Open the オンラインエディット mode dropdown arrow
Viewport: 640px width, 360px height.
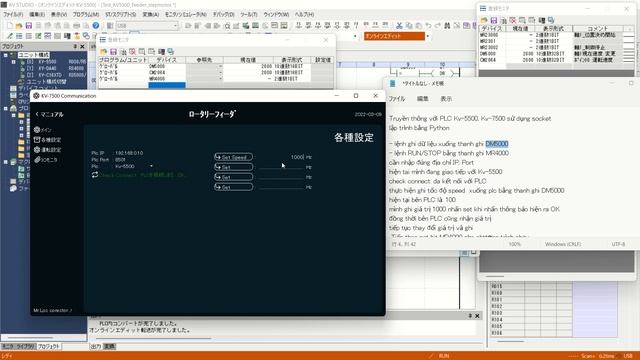click(427, 36)
